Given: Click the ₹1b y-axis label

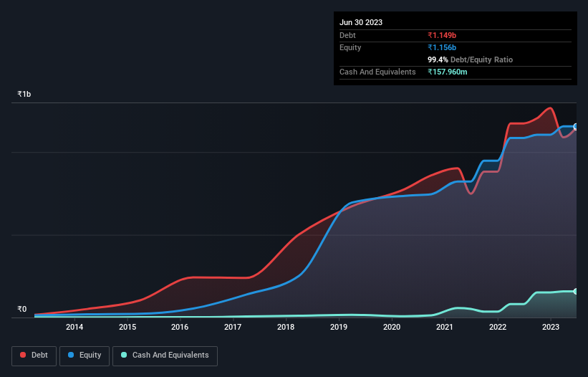Looking at the screenshot, I should pos(24,94).
